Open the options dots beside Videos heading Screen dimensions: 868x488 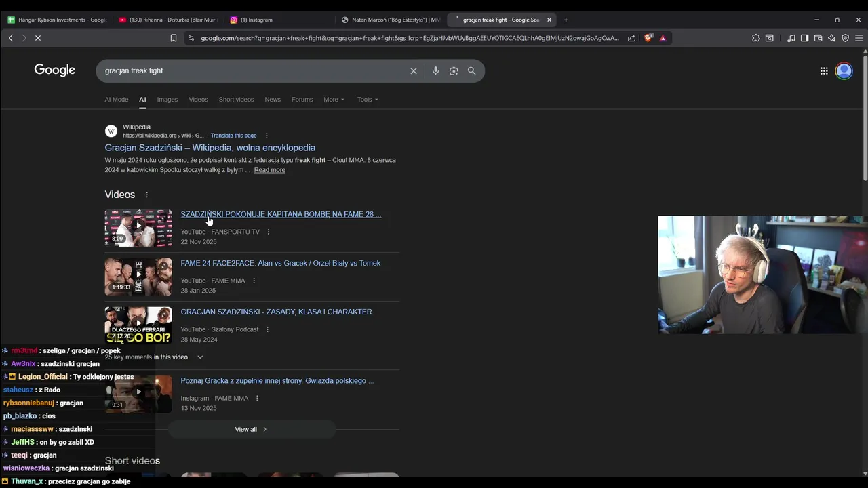pyautogui.click(x=146, y=195)
